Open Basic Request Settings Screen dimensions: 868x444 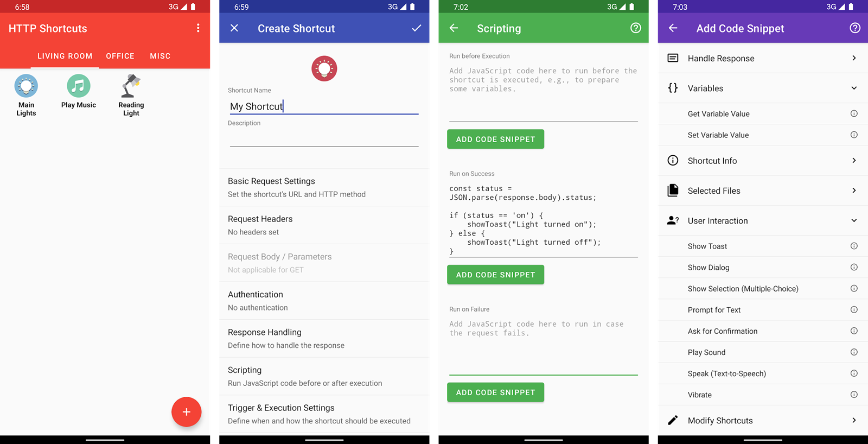tap(324, 187)
